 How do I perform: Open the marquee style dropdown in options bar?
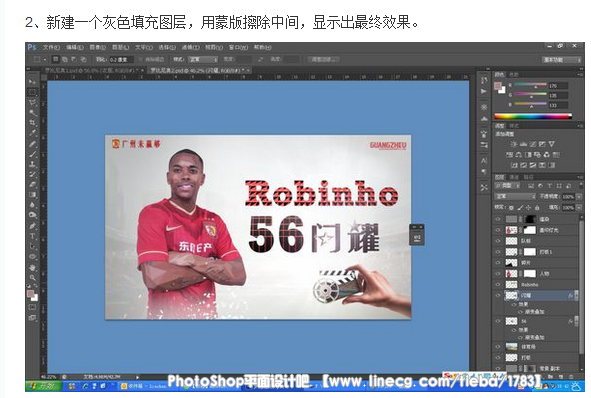point(203,60)
